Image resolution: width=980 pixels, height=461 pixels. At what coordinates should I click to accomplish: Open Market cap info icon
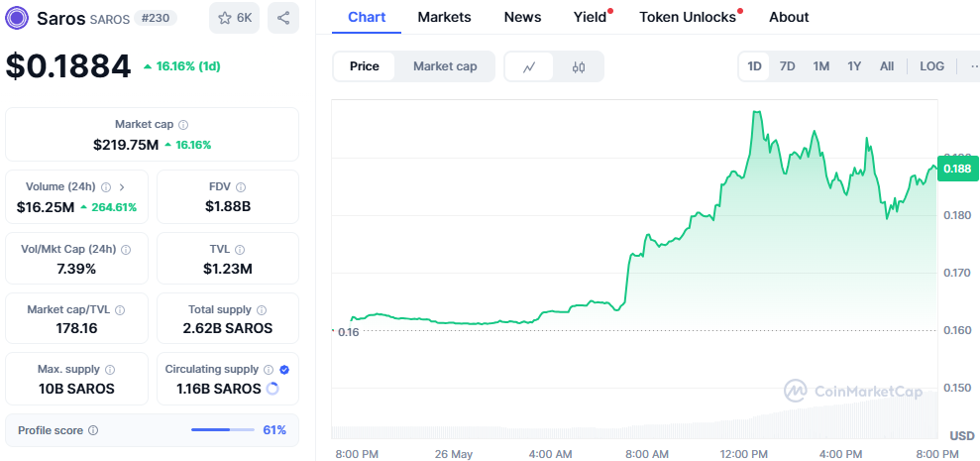[183, 125]
